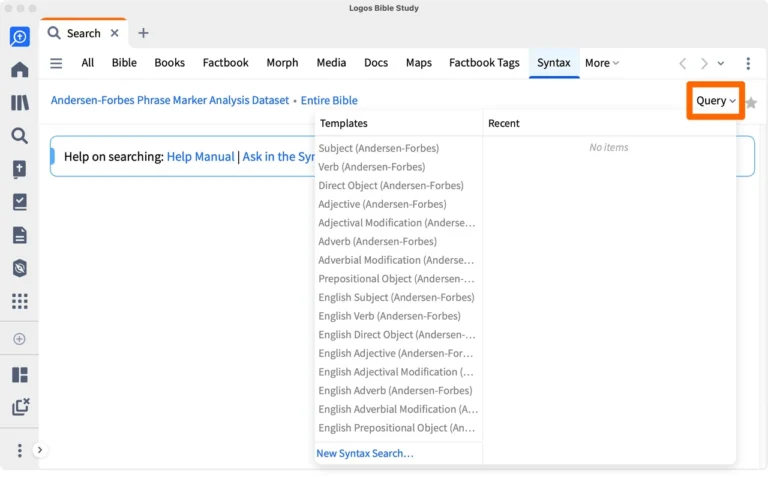Choose the Adjective (Andersen-Forbes) template
The height and width of the screenshot is (478, 768).
coord(382,204)
